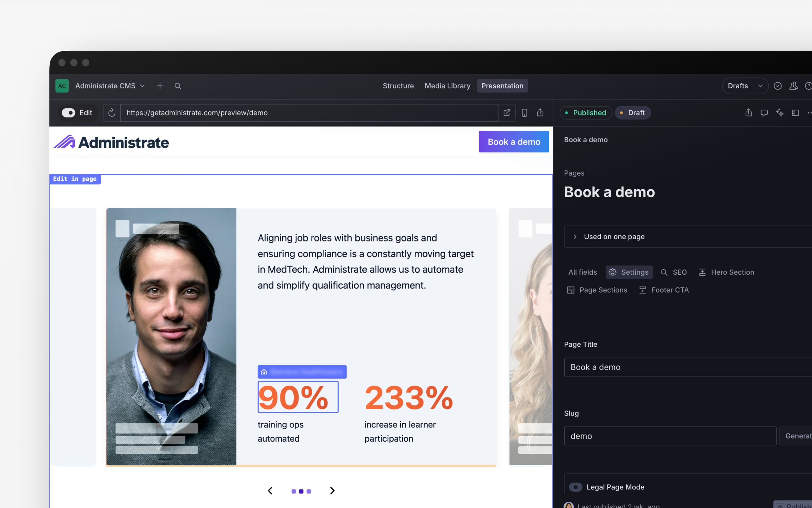Toggle the split pane layout icon
This screenshot has width=812, height=508.
click(795, 113)
